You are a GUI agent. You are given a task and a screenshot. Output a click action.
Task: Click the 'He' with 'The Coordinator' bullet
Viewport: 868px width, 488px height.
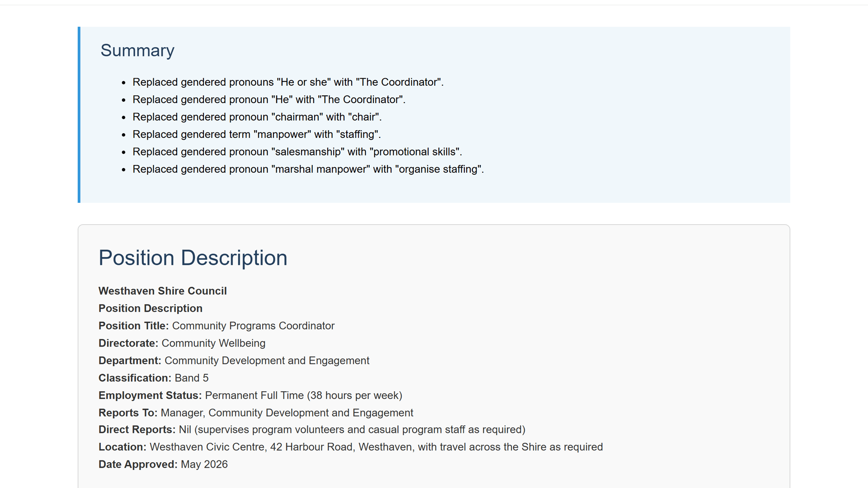269,99
